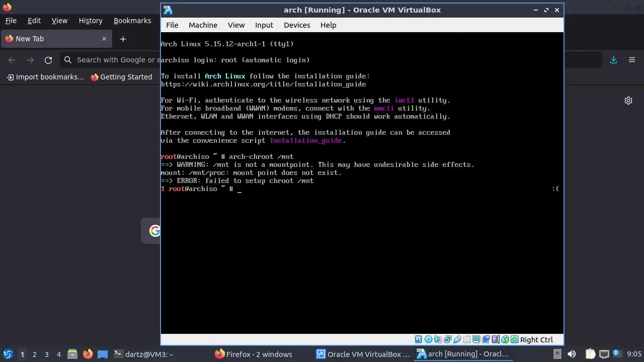
Task: Open Firefox View menu
Action: point(59,21)
